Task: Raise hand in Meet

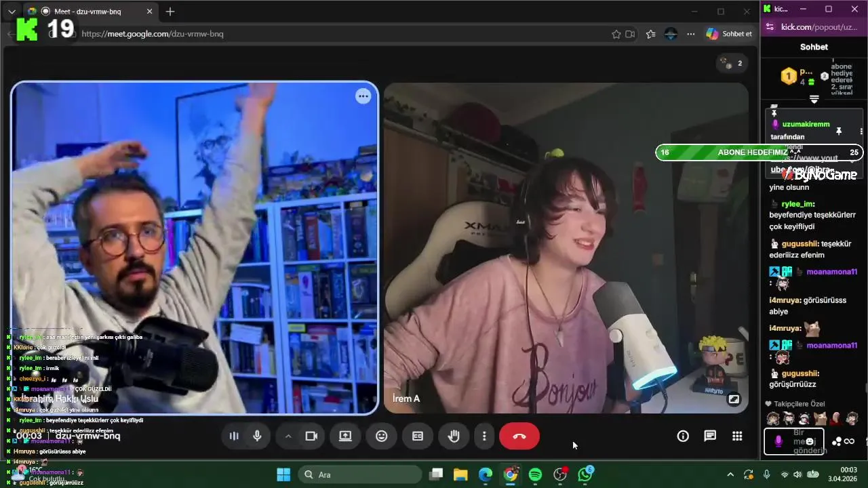Action: click(x=454, y=436)
